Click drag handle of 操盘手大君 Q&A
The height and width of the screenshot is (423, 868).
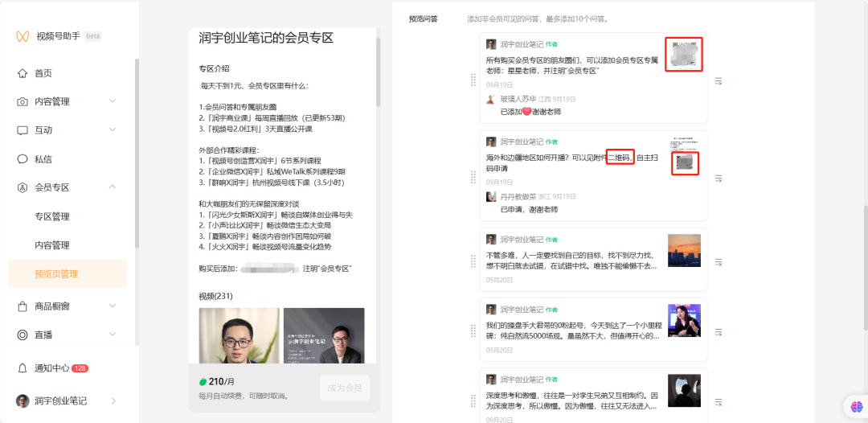[x=473, y=331]
